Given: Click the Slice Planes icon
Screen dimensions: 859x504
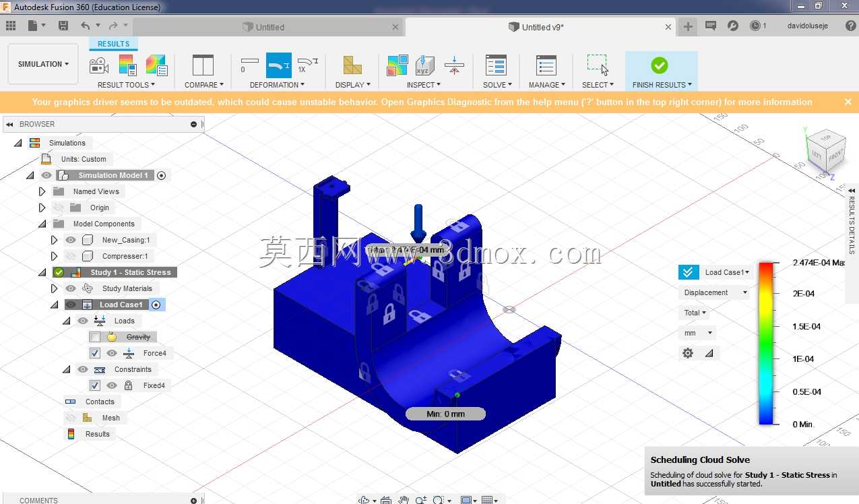Looking at the screenshot, I should click(x=454, y=65).
